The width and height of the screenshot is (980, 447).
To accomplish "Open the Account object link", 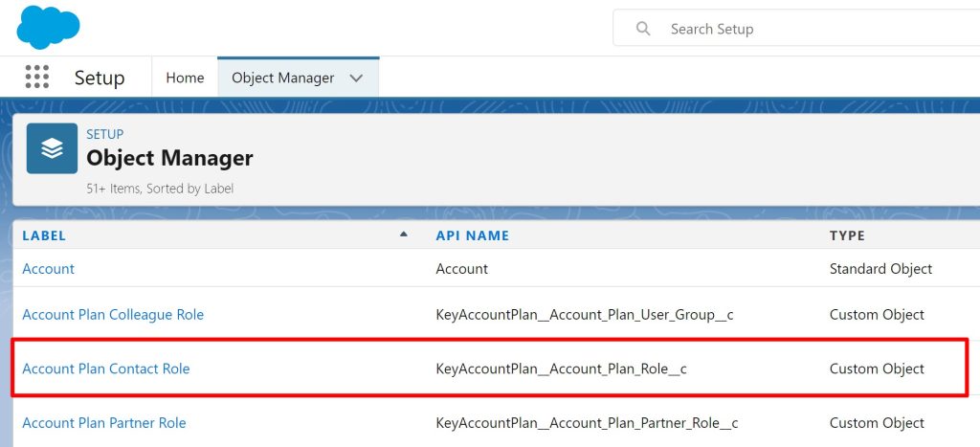I will (x=48, y=269).
